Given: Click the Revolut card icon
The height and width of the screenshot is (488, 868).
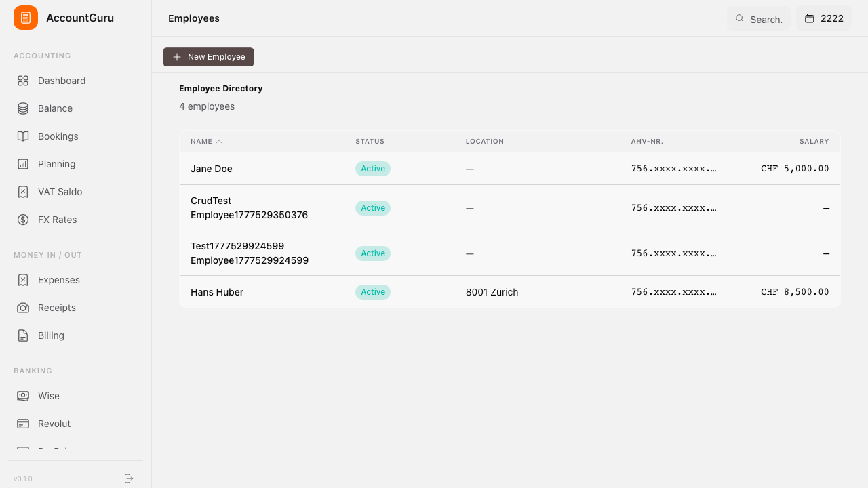Looking at the screenshot, I should (23, 424).
